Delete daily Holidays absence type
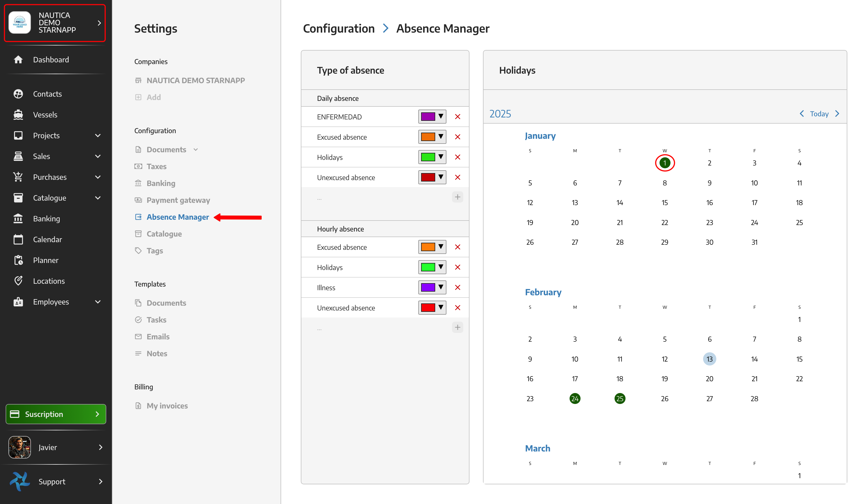Viewport: 867px width, 504px height. point(458,157)
